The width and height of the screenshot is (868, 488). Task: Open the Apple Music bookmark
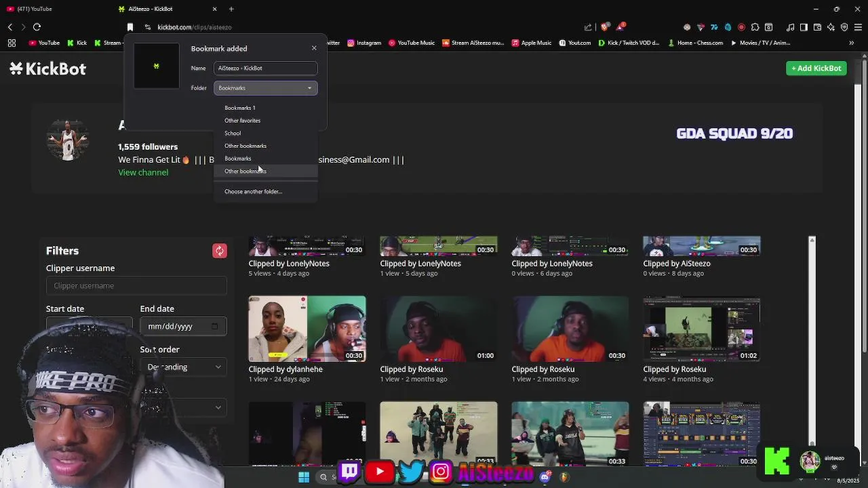point(532,43)
